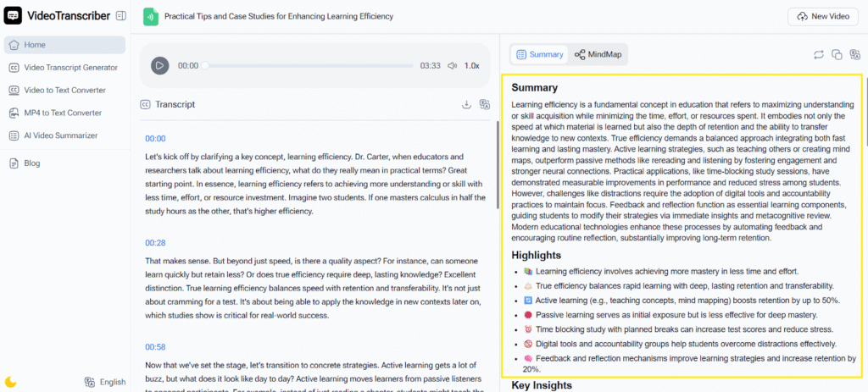This screenshot has width=868, height=392.
Task: Jump to transcript timestamp 00:28
Action: pyautogui.click(x=155, y=242)
